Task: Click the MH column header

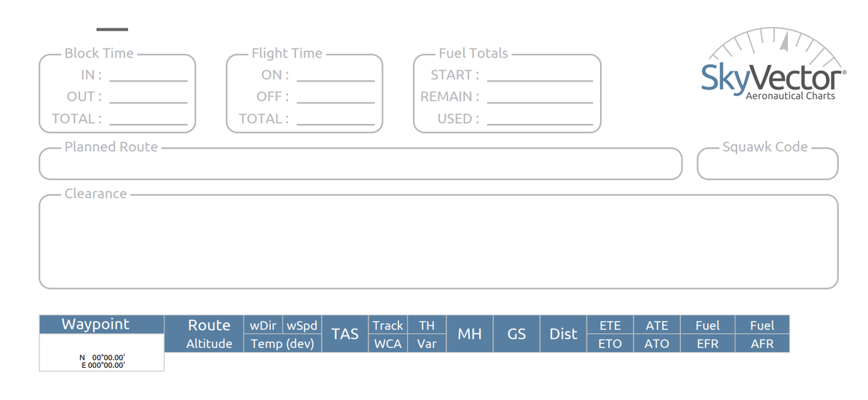Action: click(x=470, y=334)
